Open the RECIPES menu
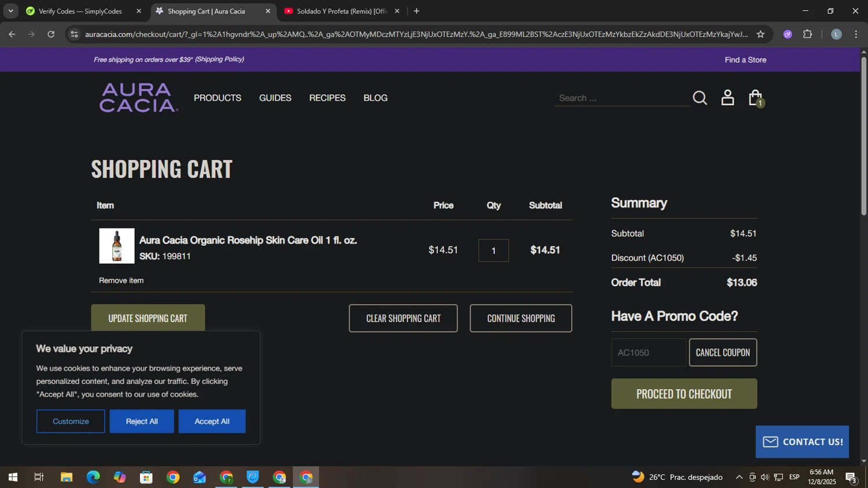This screenshot has height=488, width=868. click(x=328, y=98)
